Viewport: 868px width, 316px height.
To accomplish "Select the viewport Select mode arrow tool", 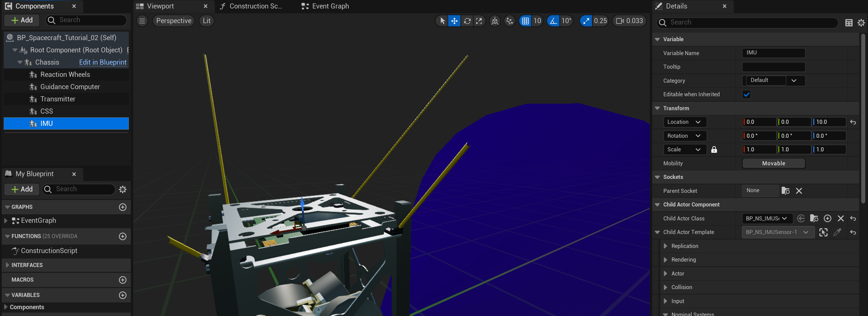I will click(x=442, y=21).
